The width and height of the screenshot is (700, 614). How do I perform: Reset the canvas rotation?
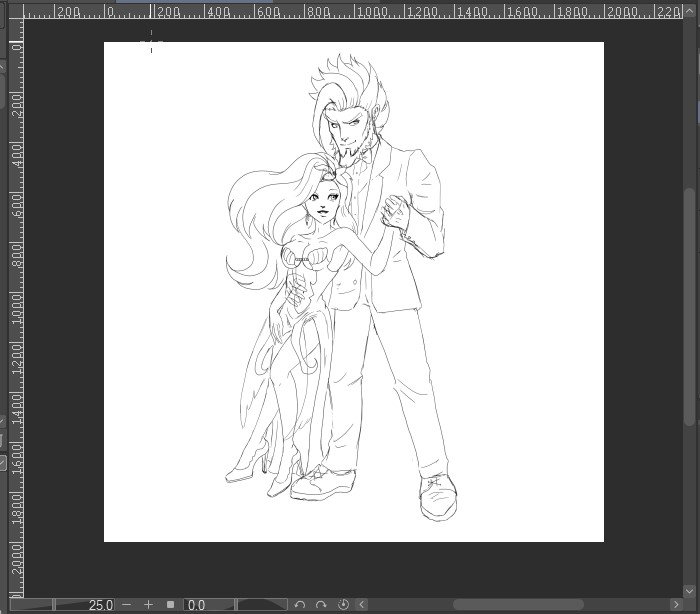click(x=343, y=605)
